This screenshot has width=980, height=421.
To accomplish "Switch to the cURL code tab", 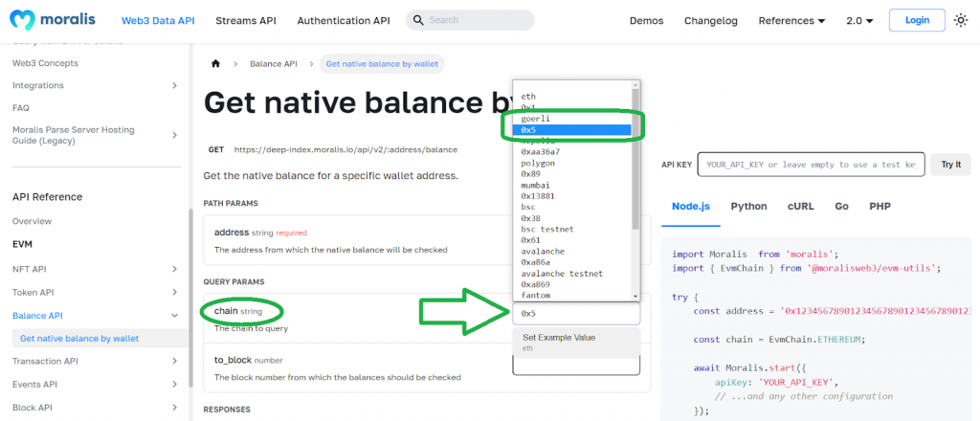I will point(801,207).
